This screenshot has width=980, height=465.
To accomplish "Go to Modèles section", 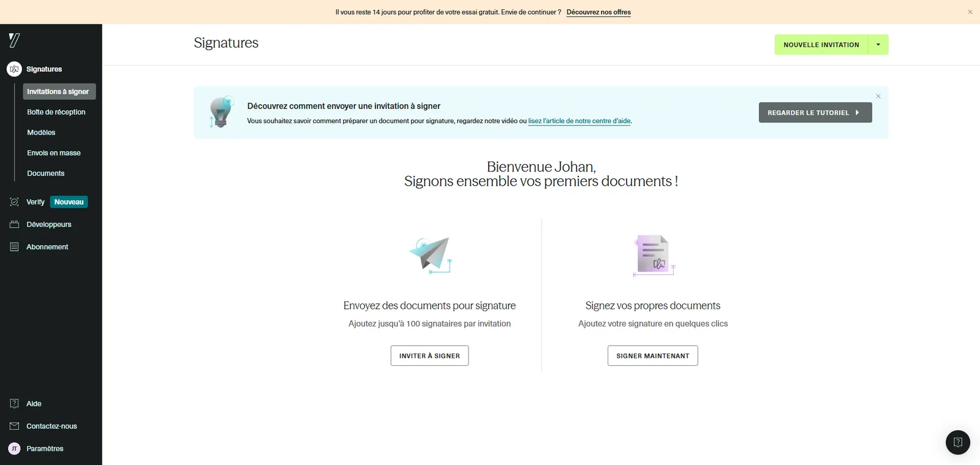I will 41,132.
